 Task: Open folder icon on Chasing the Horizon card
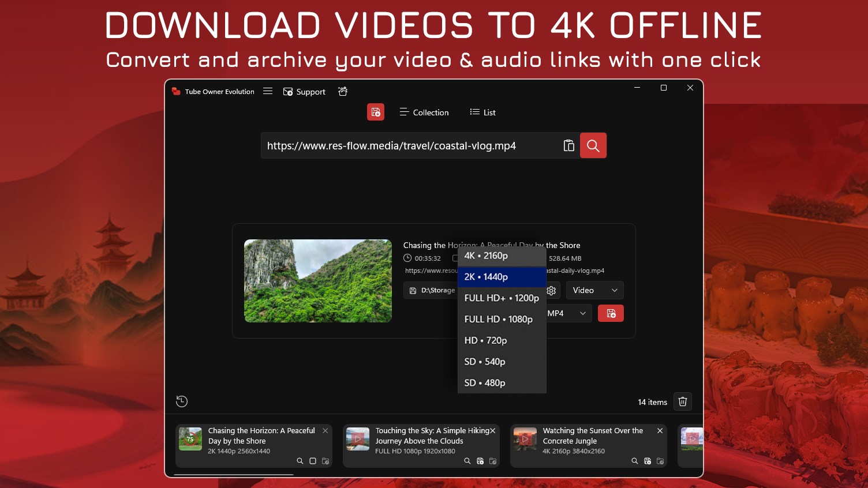(325, 461)
